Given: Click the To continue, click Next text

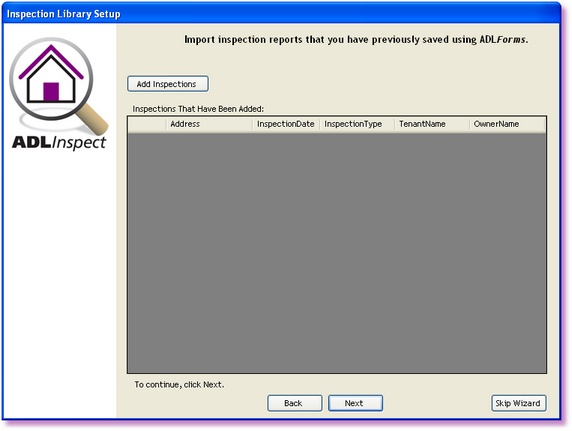Looking at the screenshot, I should pyautogui.click(x=179, y=385).
